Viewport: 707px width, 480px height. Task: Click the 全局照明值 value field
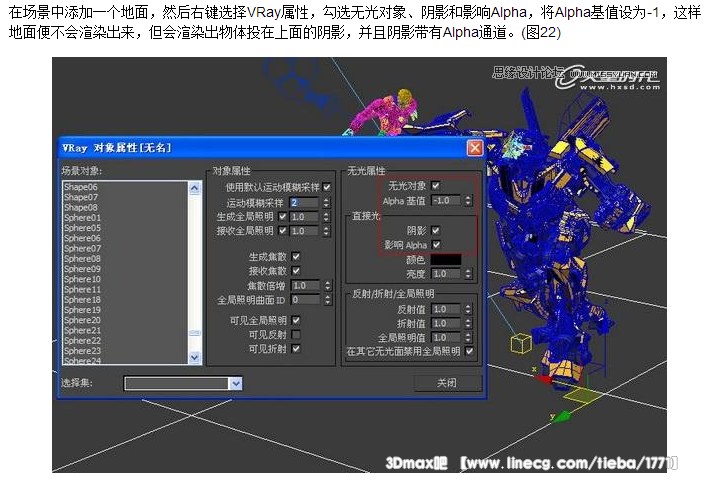(x=446, y=337)
